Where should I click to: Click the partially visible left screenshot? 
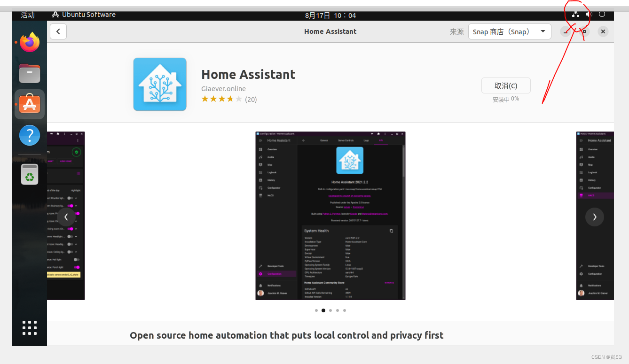[66, 216]
